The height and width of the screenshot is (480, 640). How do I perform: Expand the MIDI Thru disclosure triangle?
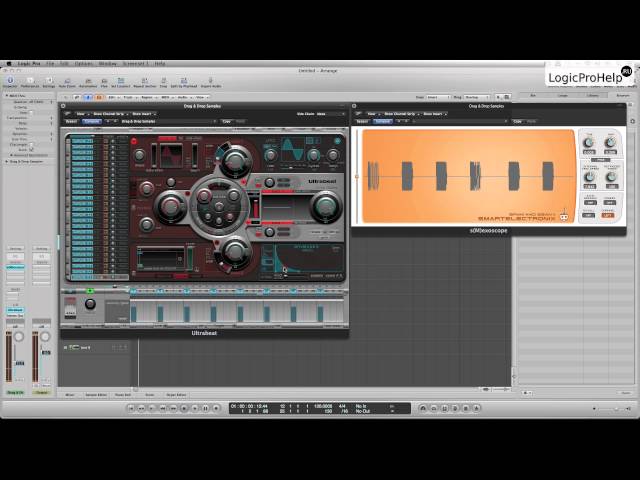pyautogui.click(x=7, y=96)
